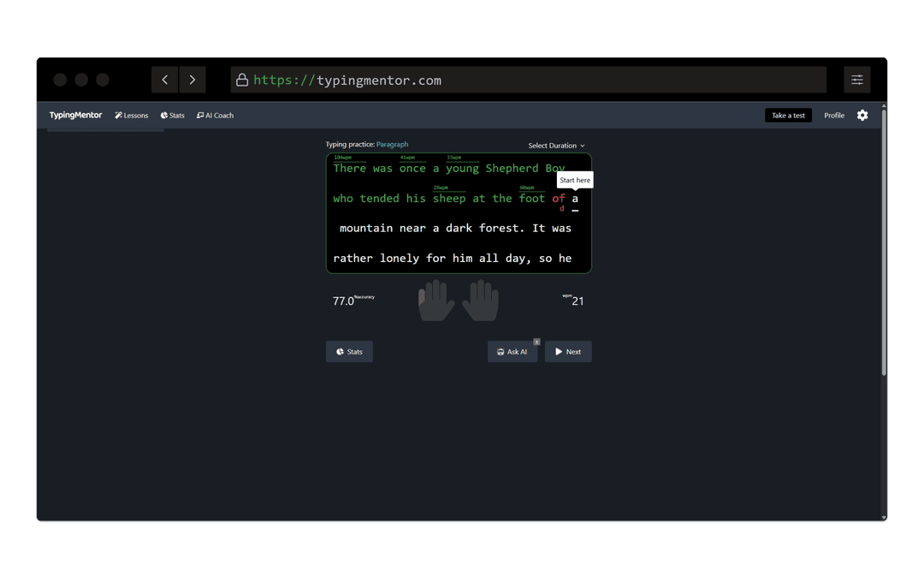Open browser settings with the sliders icon
Image resolution: width=924 pixels, height=578 pixels.
click(856, 79)
